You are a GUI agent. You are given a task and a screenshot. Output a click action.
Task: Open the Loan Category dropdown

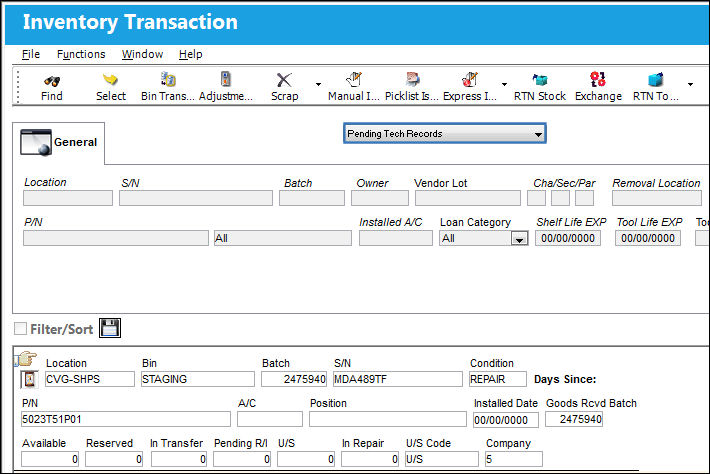pyautogui.click(x=519, y=239)
